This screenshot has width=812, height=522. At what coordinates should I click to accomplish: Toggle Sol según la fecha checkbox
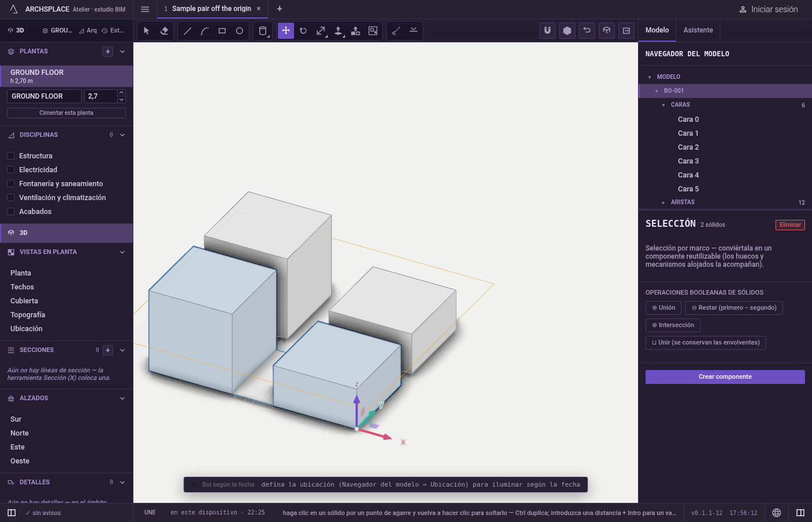click(x=195, y=485)
